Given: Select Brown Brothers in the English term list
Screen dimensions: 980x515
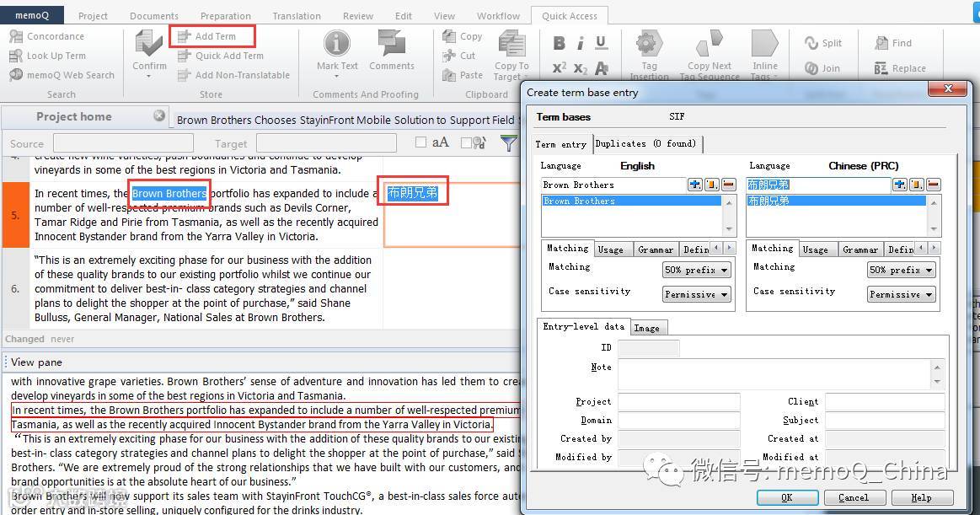Looking at the screenshot, I should click(632, 201).
